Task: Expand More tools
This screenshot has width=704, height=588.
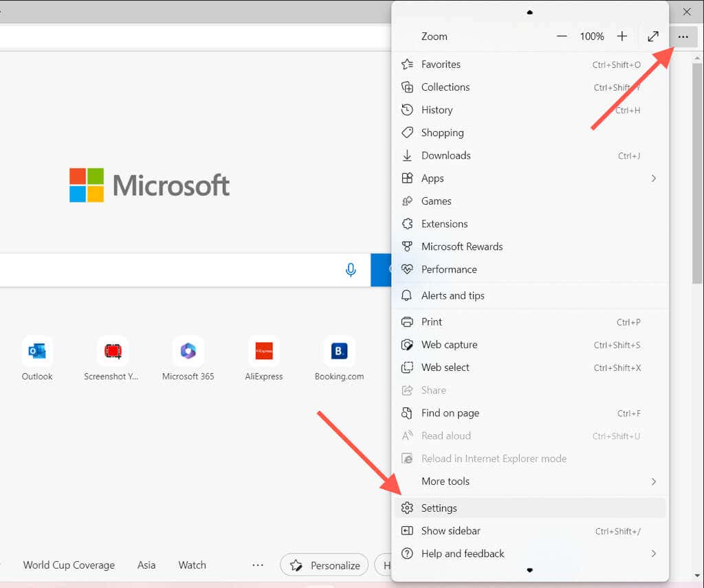Action: (x=445, y=481)
